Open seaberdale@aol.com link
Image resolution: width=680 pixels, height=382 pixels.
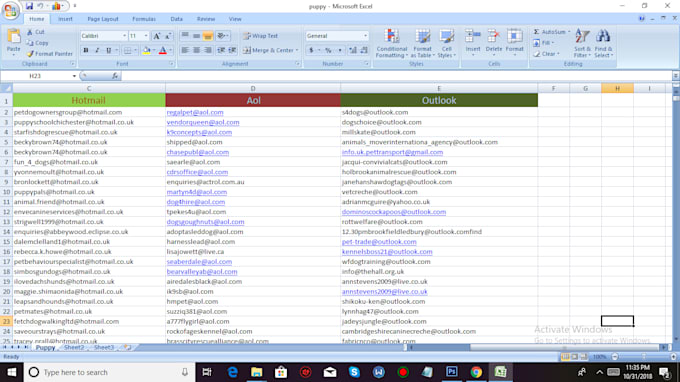199,262
